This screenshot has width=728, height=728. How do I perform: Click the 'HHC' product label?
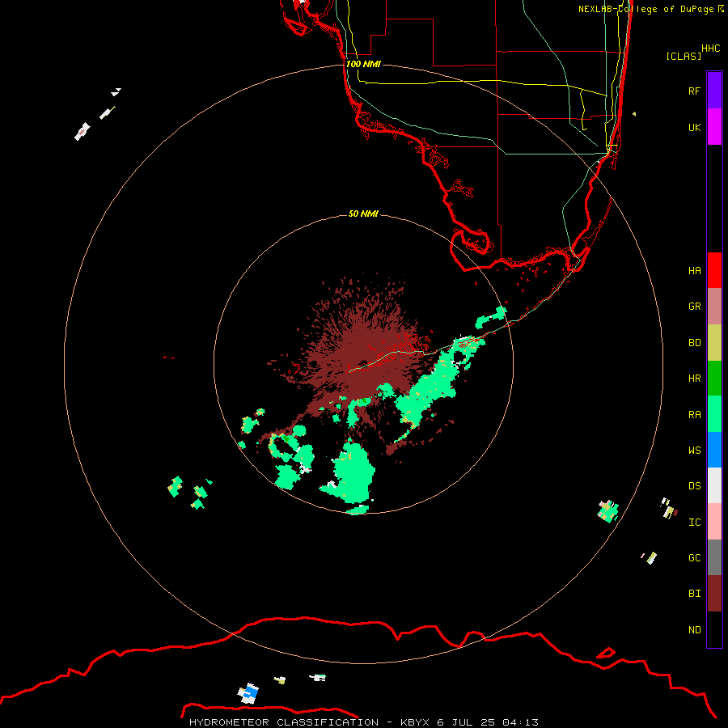(710, 49)
